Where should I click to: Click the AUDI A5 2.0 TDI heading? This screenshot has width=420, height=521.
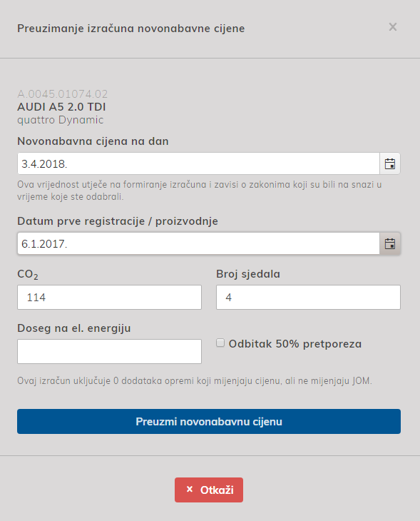pyautogui.click(x=61, y=107)
